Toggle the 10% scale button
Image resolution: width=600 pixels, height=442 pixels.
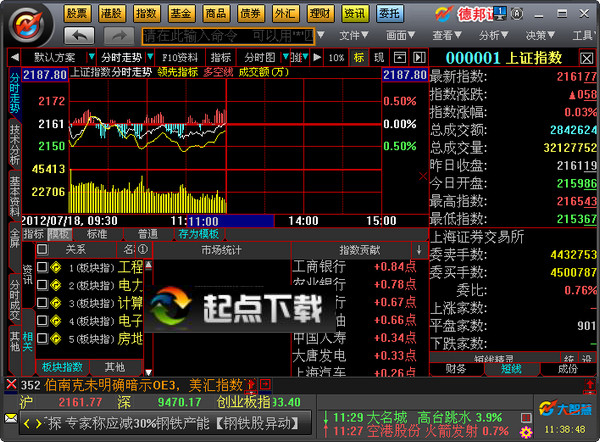click(336, 58)
